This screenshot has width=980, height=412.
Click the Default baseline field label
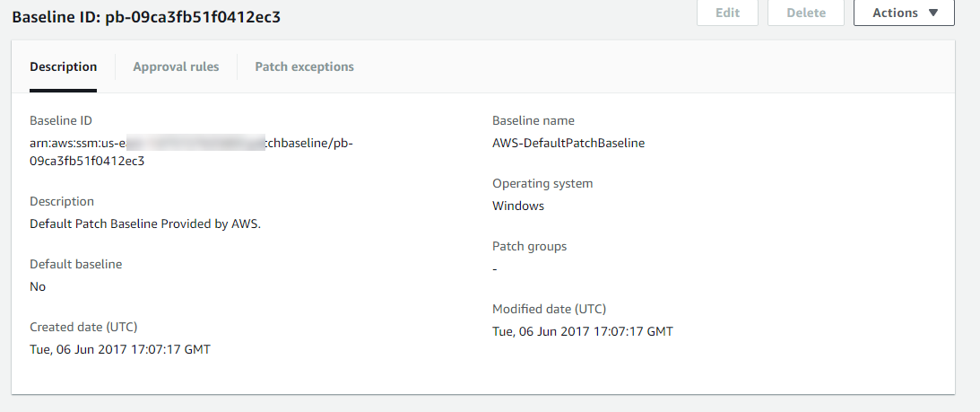(75, 264)
